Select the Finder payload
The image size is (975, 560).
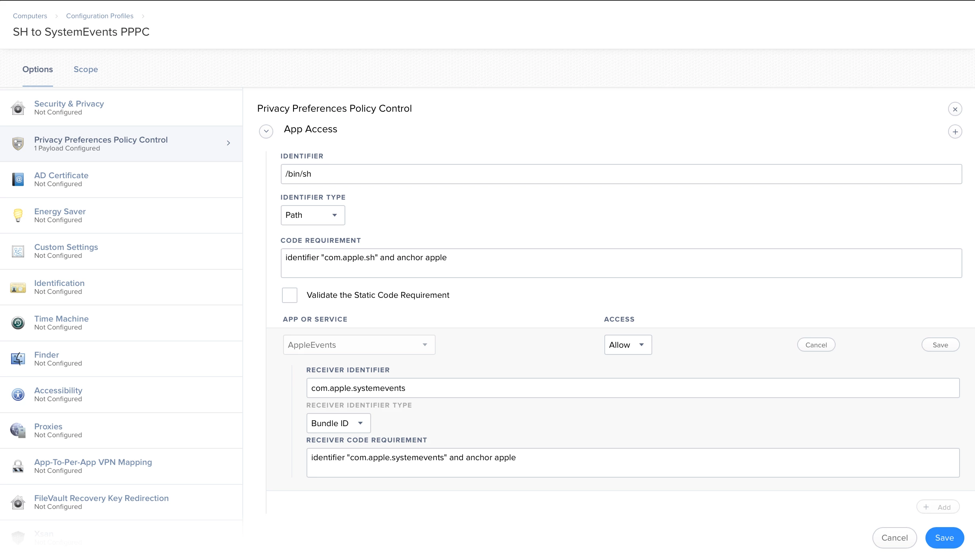[x=121, y=359]
